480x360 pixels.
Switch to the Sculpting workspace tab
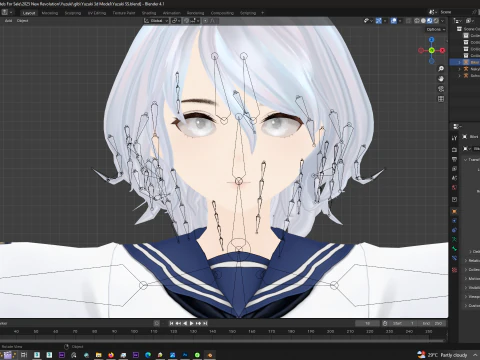pos(73,13)
